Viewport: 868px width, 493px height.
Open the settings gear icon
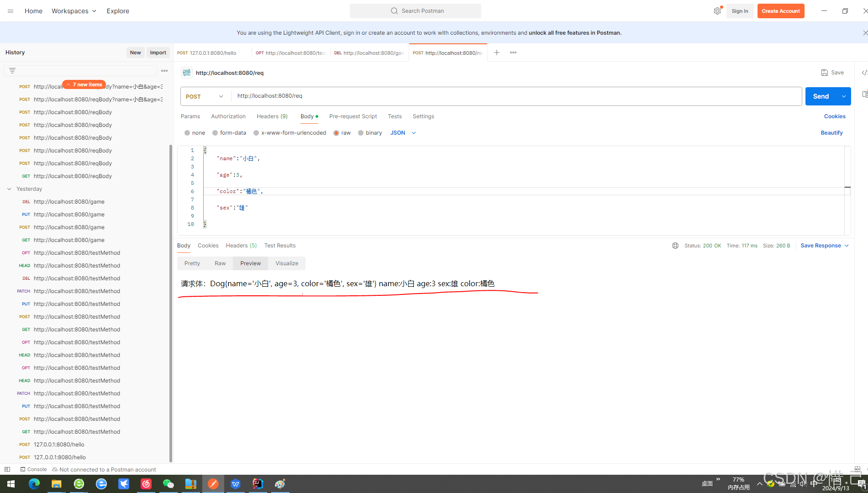tap(717, 11)
